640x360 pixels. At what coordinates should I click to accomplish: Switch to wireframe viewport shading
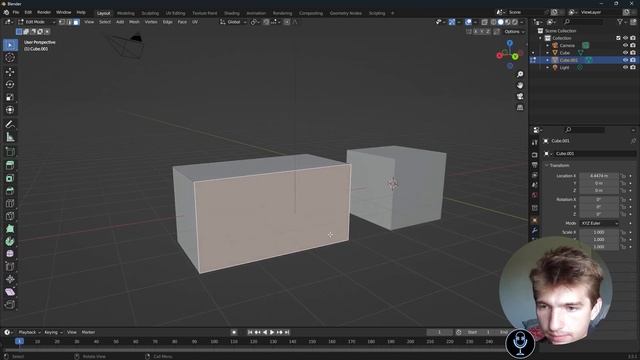click(493, 22)
